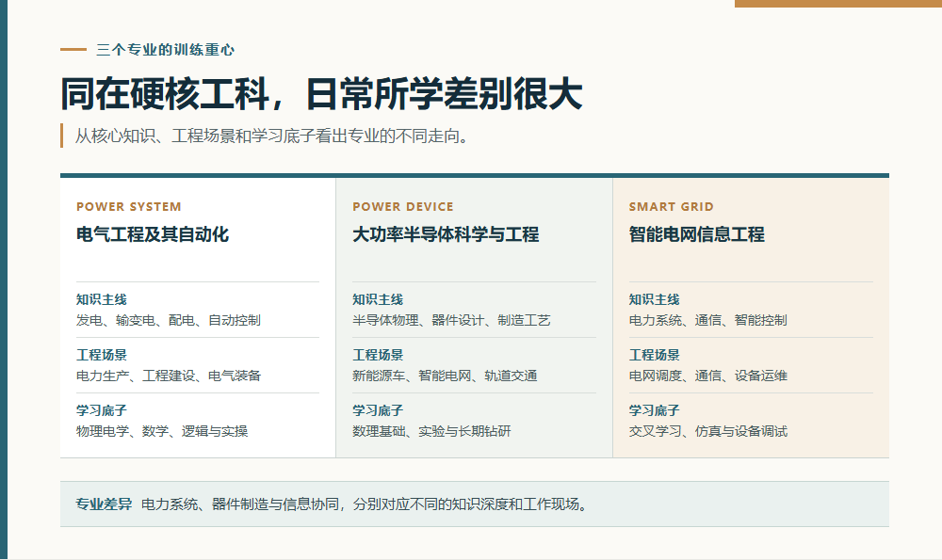Click the headline 同在硬核工科，日常所学差别很大

click(x=321, y=93)
